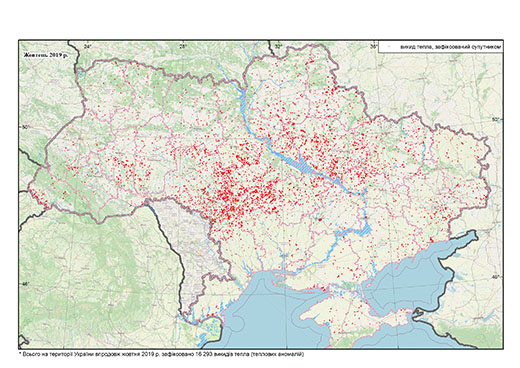Click the 50° latitude label on left
Screen dimensions: 520x368
25,127
